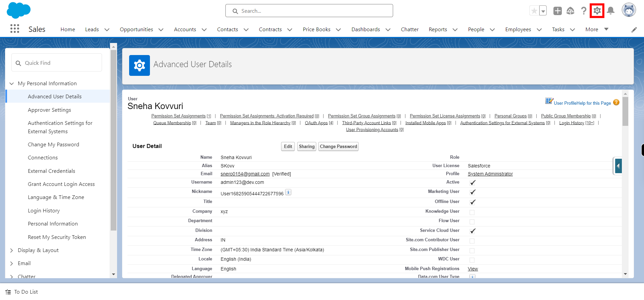Open the Contacts tab dropdown chevron
The image size is (644, 300).
coord(246,30)
